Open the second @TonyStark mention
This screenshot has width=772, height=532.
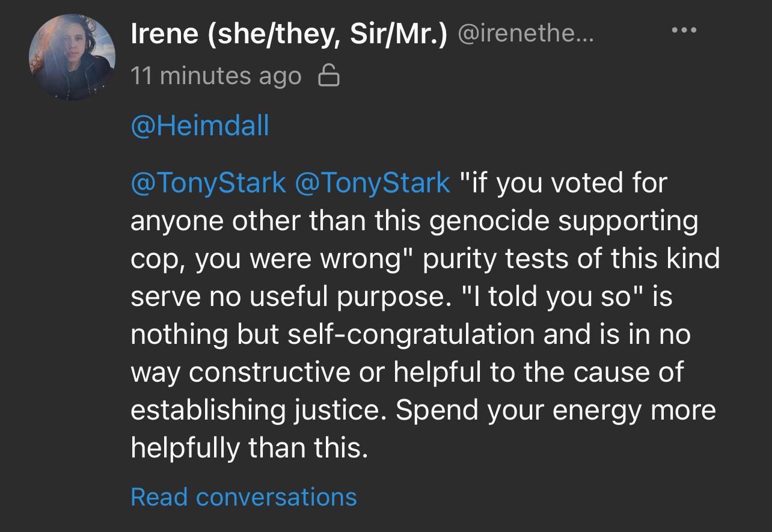(x=372, y=183)
